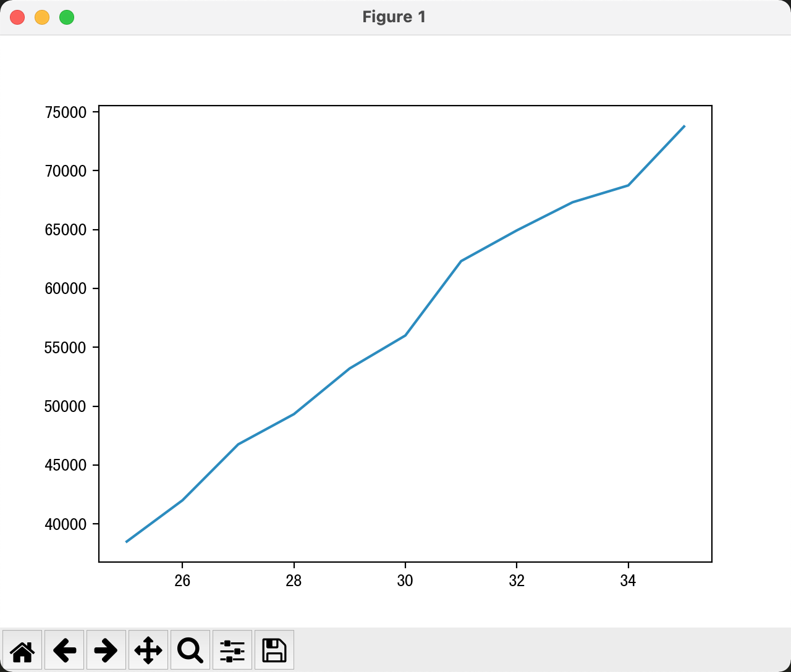
Task: Click the Figure 1 window title
Action: [x=394, y=17]
